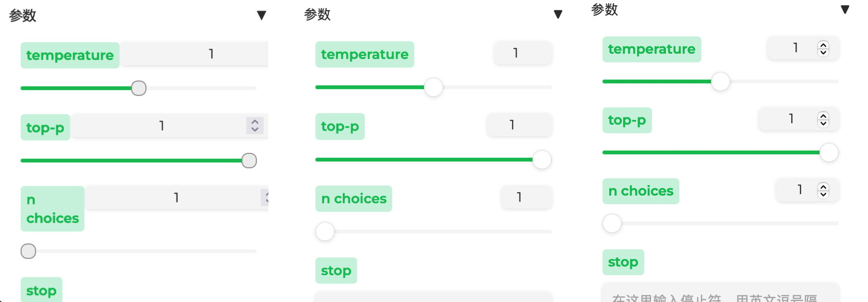Click the temperature parameter label tag
Viewport: 868px width, 302px height.
click(70, 55)
